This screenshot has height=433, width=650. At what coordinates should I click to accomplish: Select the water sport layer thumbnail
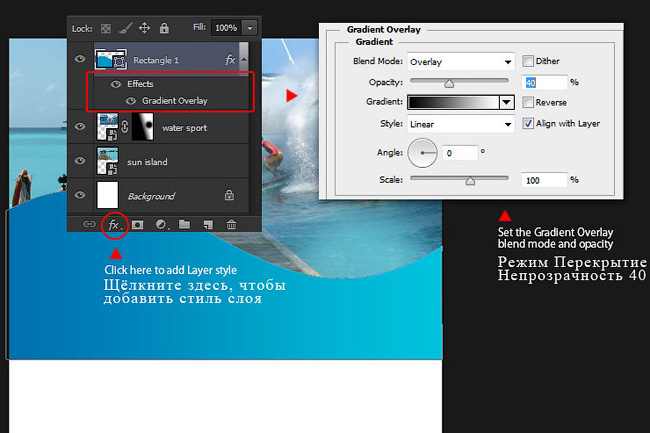click(108, 126)
